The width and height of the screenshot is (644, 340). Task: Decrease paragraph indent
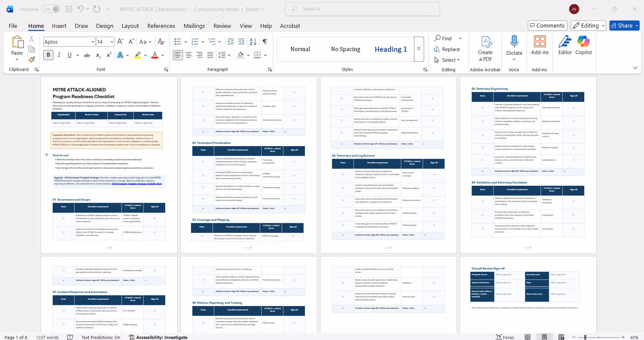(231, 42)
